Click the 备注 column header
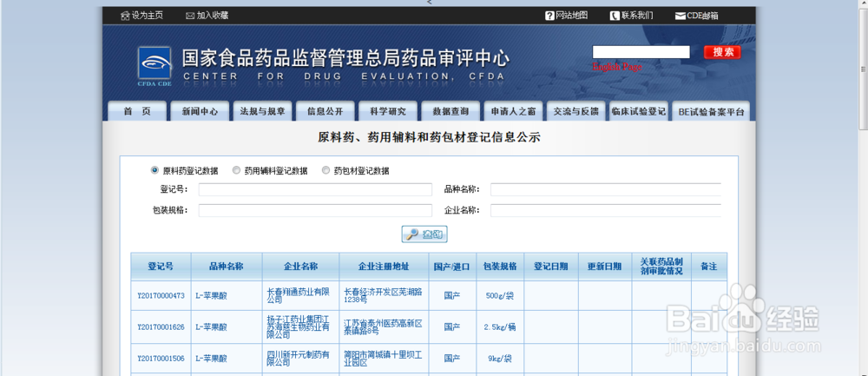868x376 pixels. click(x=709, y=267)
